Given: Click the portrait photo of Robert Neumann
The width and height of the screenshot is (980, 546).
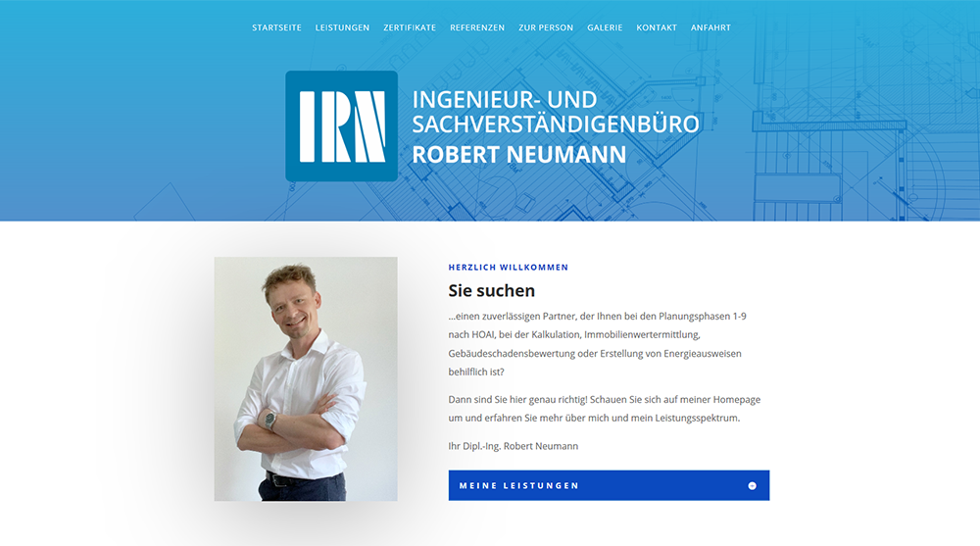Looking at the screenshot, I should (306, 378).
